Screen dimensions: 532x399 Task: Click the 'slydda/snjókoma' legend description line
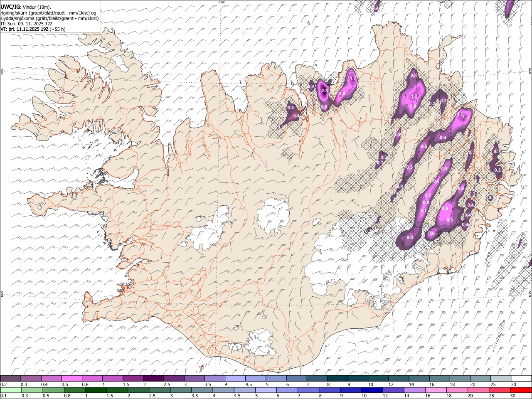tap(49, 18)
